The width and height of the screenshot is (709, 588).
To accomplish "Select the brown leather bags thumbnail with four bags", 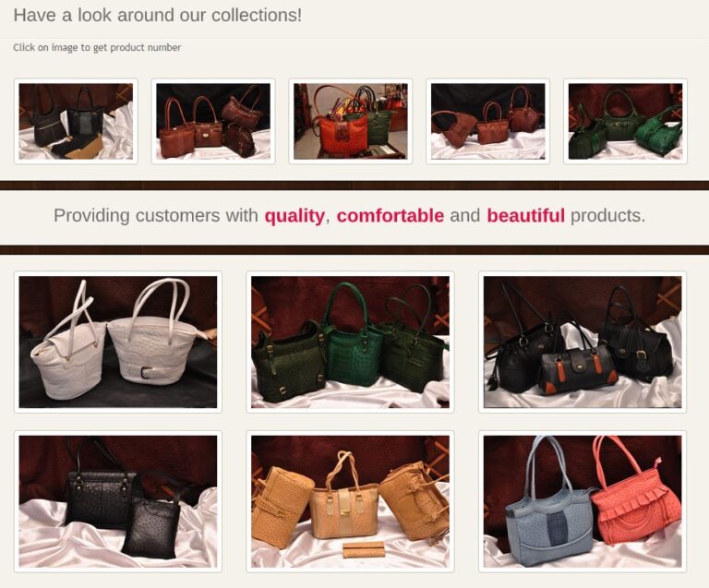I will pos(213,121).
